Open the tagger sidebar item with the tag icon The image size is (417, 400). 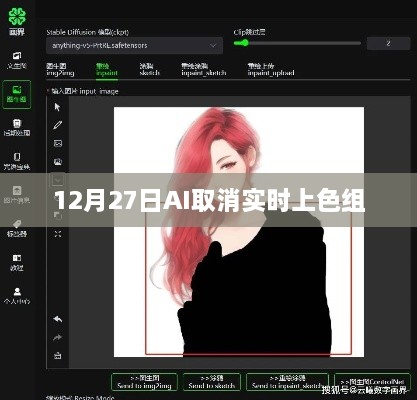pos(17,228)
